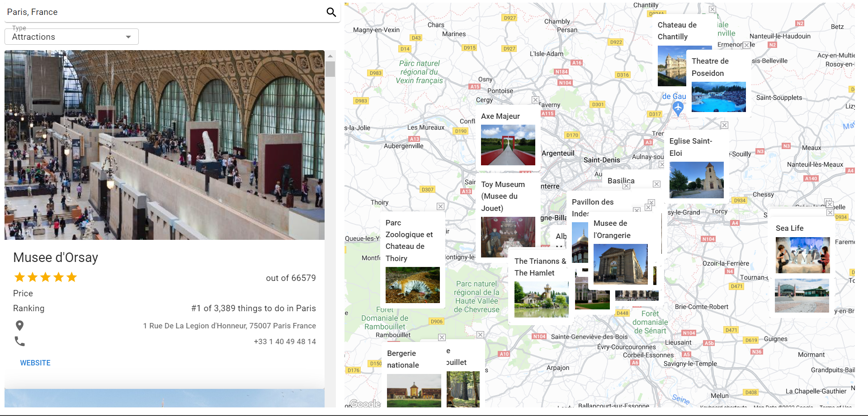Image resolution: width=868 pixels, height=416 pixels.
Task: Click the Meaux map label
Action: tap(811, 148)
